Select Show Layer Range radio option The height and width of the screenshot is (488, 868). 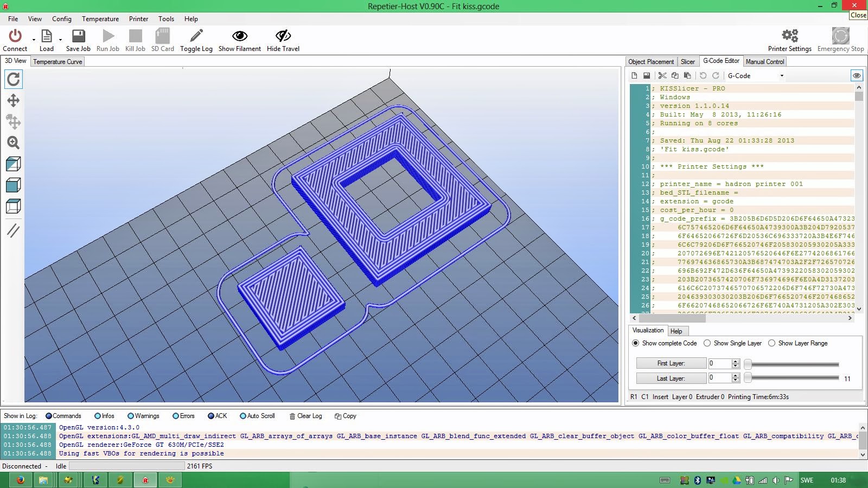pyautogui.click(x=771, y=343)
